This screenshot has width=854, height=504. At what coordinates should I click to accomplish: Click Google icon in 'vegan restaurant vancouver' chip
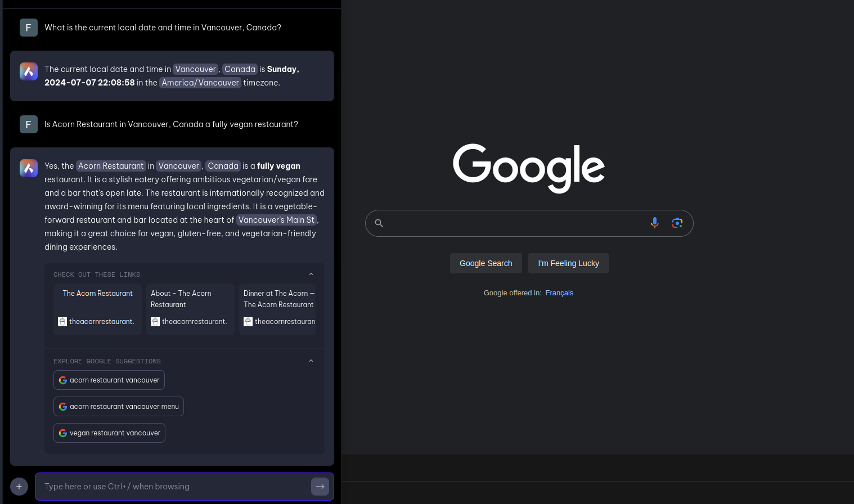(x=63, y=433)
